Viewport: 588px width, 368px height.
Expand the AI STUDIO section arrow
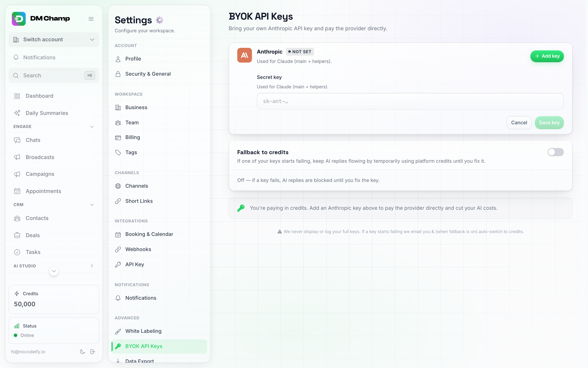click(92, 266)
